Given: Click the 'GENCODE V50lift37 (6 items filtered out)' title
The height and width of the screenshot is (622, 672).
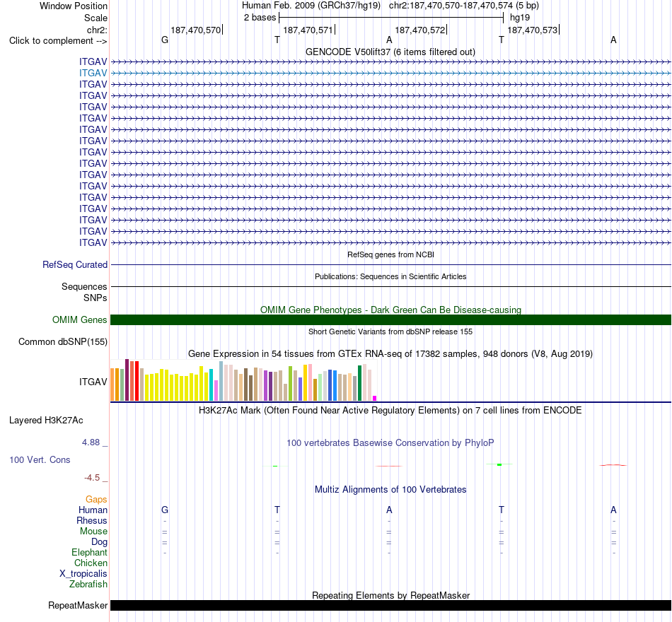Looking at the screenshot, I should [390, 52].
